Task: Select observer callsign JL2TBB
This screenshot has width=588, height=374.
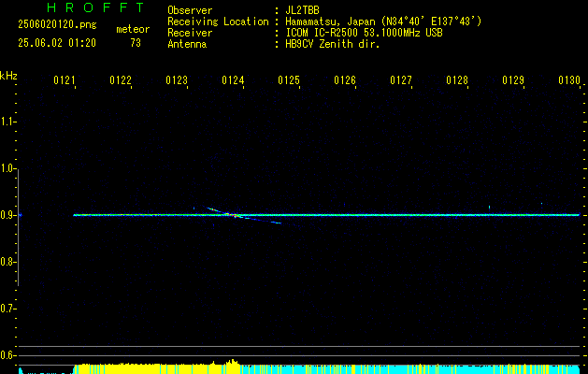Action: 302,10
